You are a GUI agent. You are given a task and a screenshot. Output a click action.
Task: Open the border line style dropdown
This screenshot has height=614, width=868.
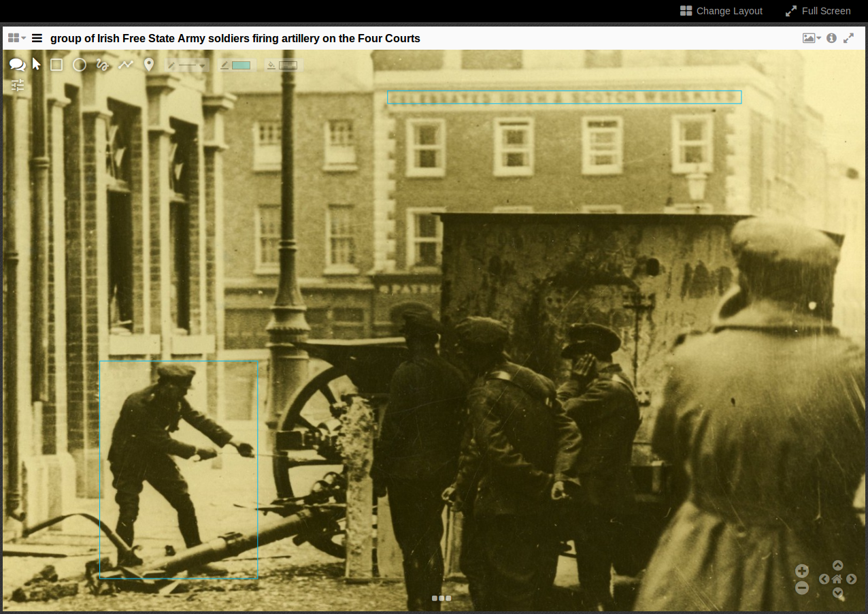tap(187, 65)
